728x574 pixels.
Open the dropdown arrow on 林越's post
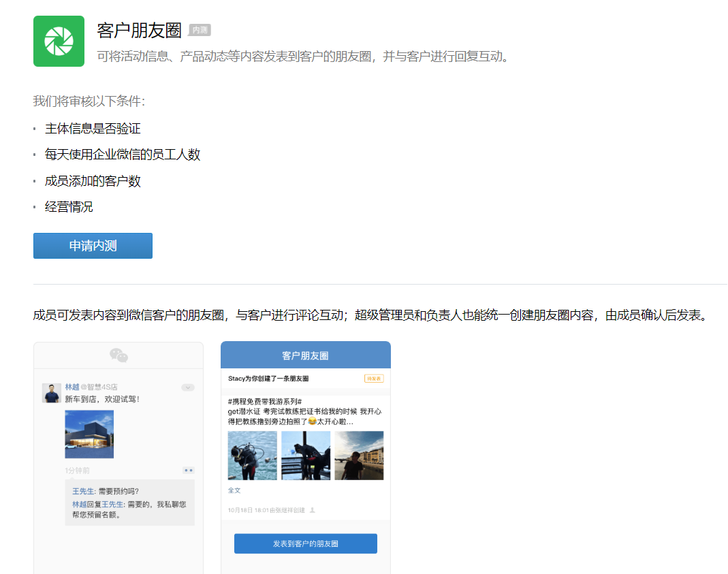[188, 387]
